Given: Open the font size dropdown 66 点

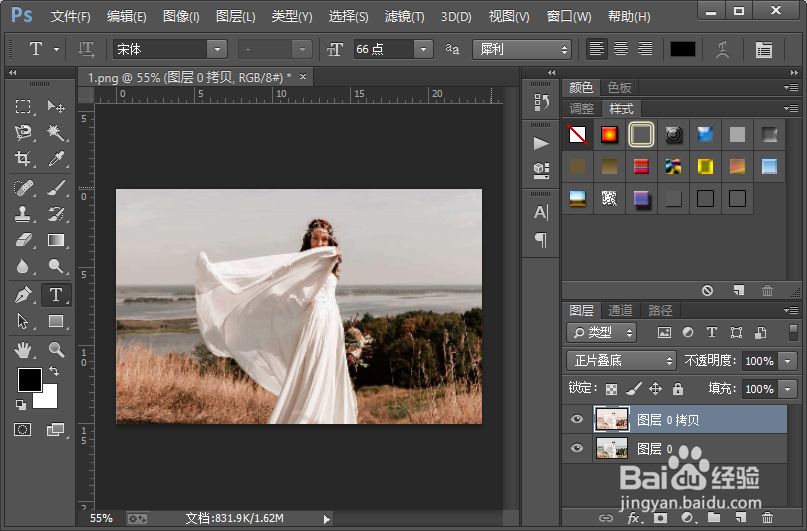Looking at the screenshot, I should tap(423, 49).
